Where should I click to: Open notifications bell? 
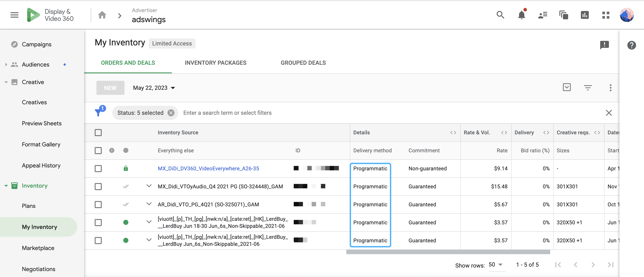[x=521, y=15]
